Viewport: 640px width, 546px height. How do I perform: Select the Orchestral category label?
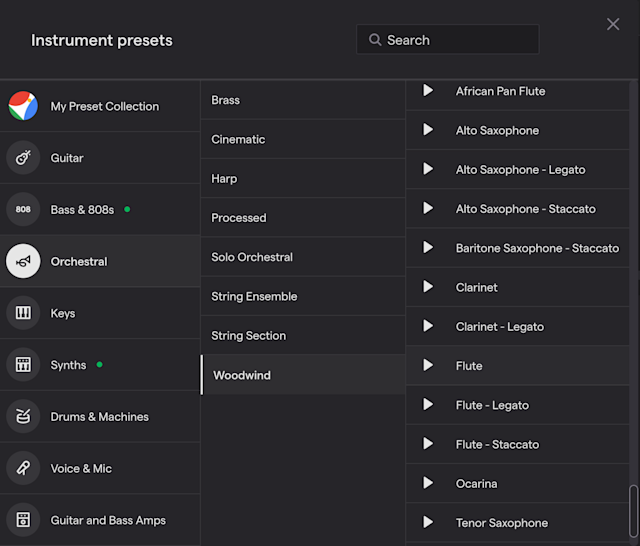point(79,262)
